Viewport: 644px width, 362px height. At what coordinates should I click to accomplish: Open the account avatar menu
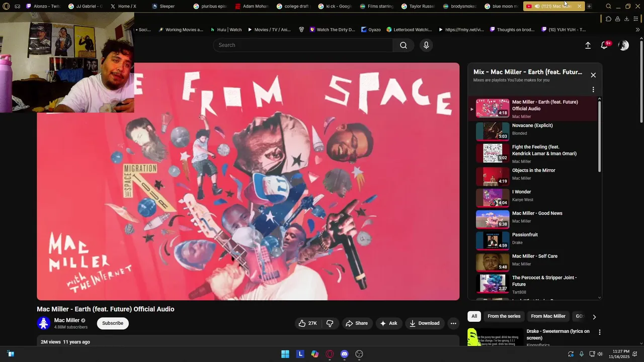pyautogui.click(x=623, y=45)
